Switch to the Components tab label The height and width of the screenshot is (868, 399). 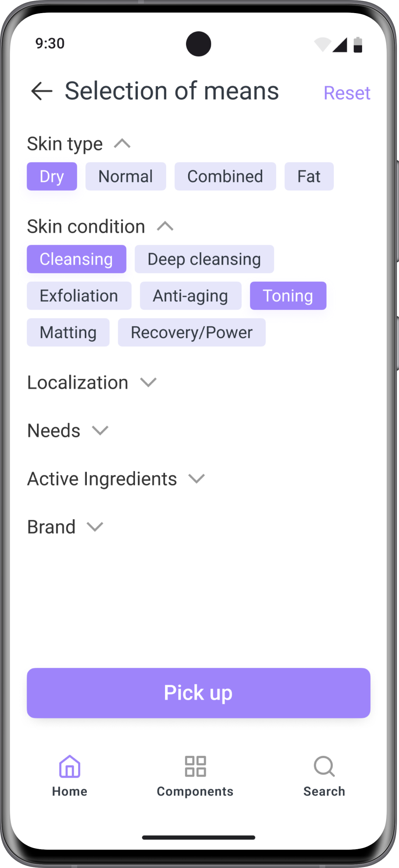[x=195, y=792]
